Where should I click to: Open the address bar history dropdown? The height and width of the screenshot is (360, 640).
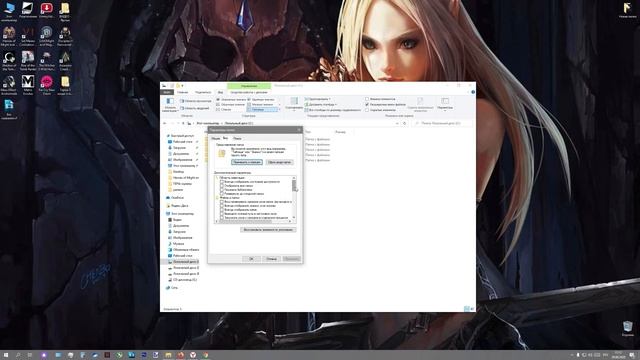click(397, 123)
